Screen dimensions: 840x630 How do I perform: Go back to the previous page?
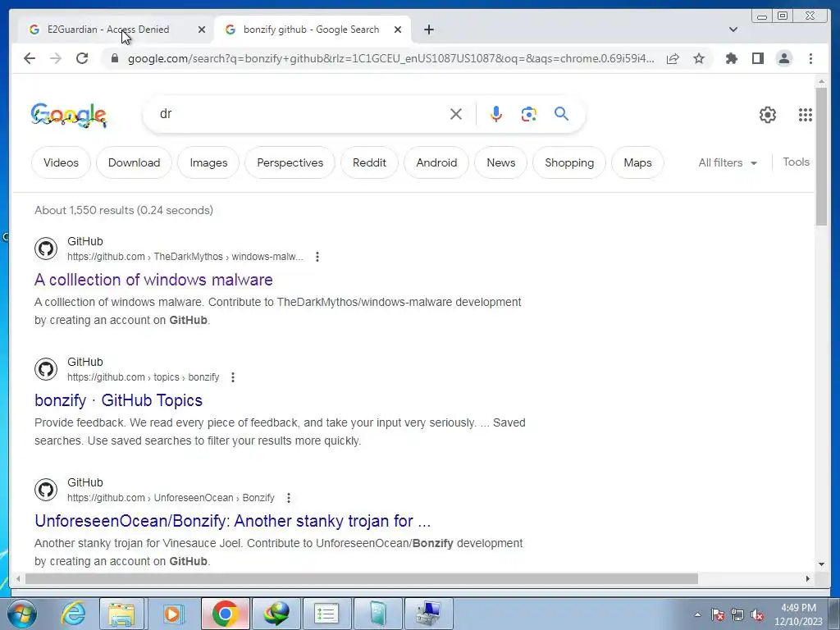coord(30,58)
